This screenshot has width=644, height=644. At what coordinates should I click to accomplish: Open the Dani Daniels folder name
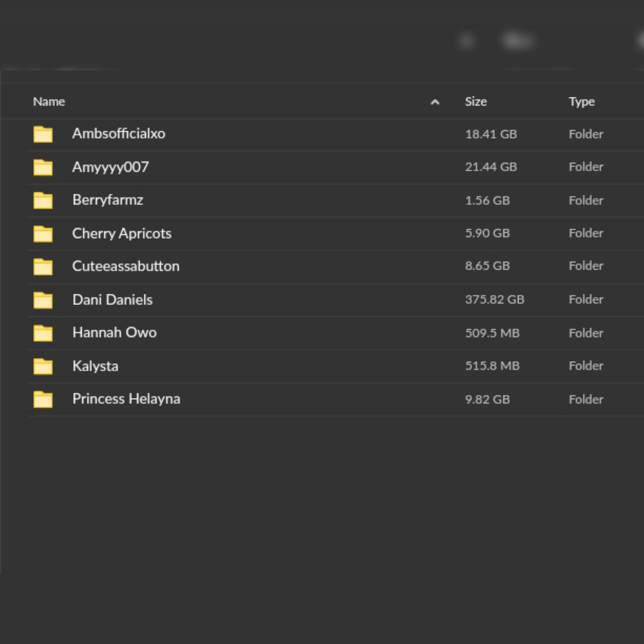point(112,300)
